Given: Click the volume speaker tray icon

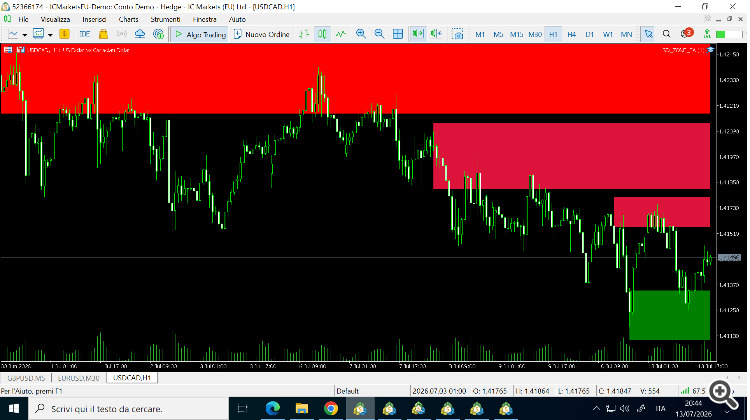Looking at the screenshot, I should pos(625,409).
